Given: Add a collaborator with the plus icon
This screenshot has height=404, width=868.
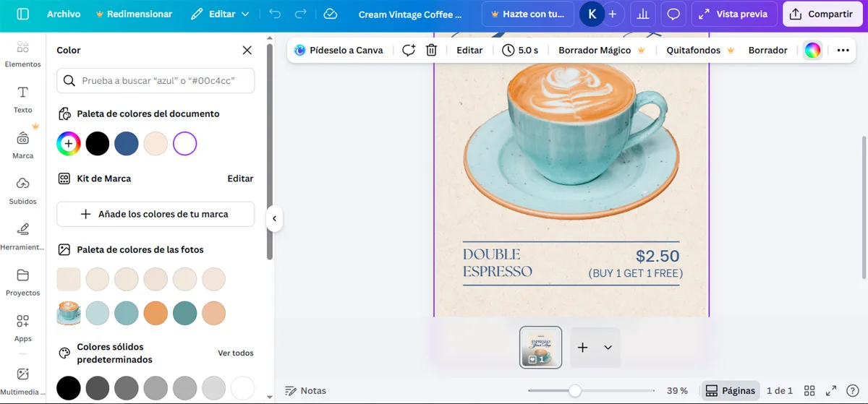Looking at the screenshot, I should pos(613,14).
